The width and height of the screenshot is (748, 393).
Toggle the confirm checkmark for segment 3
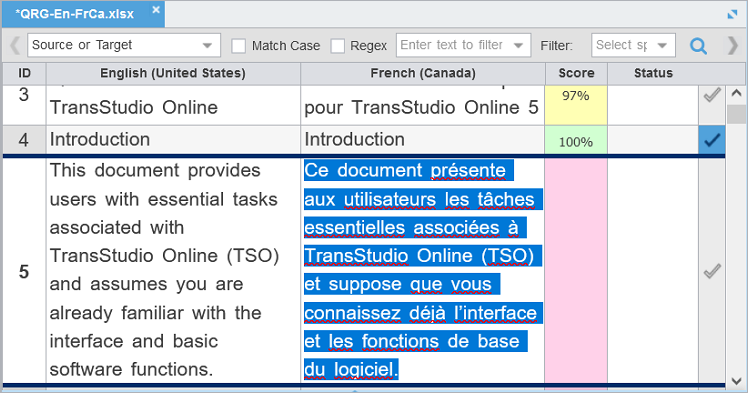(712, 94)
